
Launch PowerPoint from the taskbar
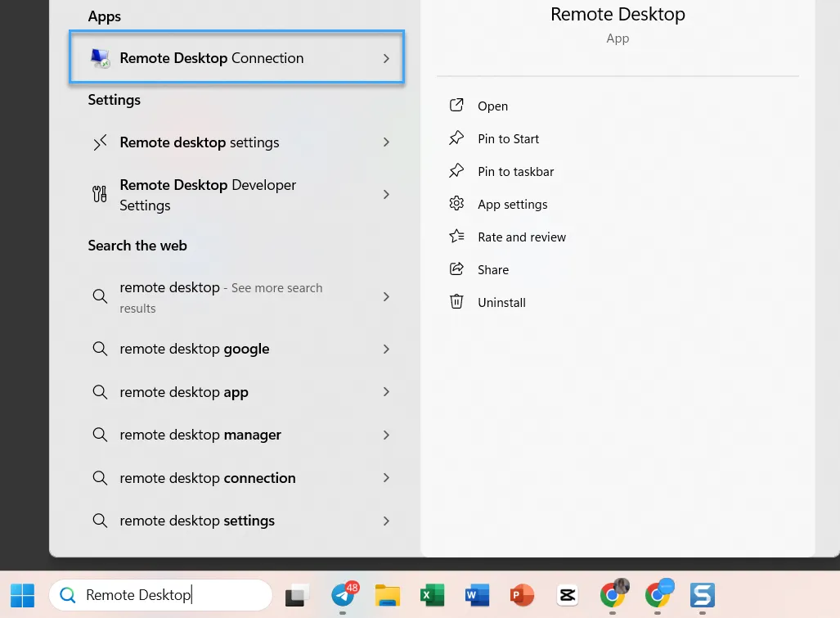523,595
